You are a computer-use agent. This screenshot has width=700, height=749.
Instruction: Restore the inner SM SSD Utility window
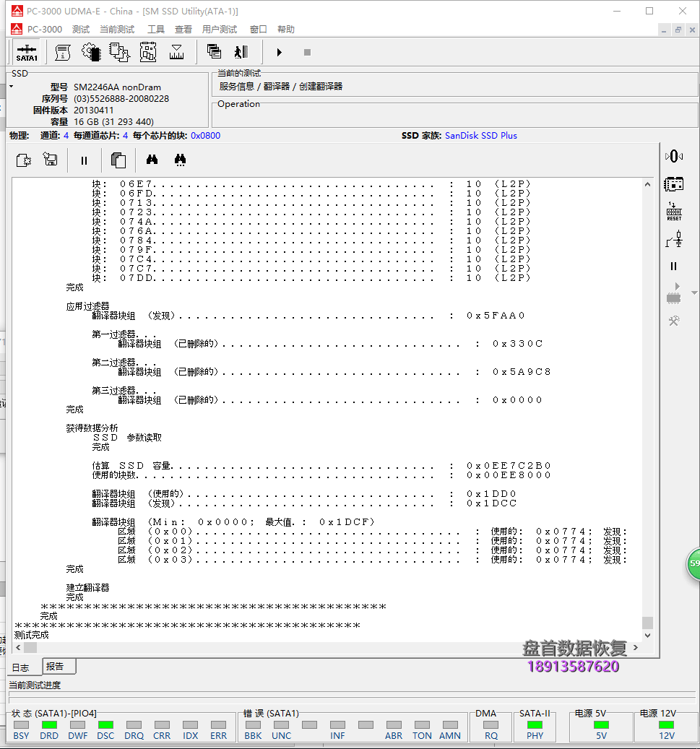pos(678,30)
